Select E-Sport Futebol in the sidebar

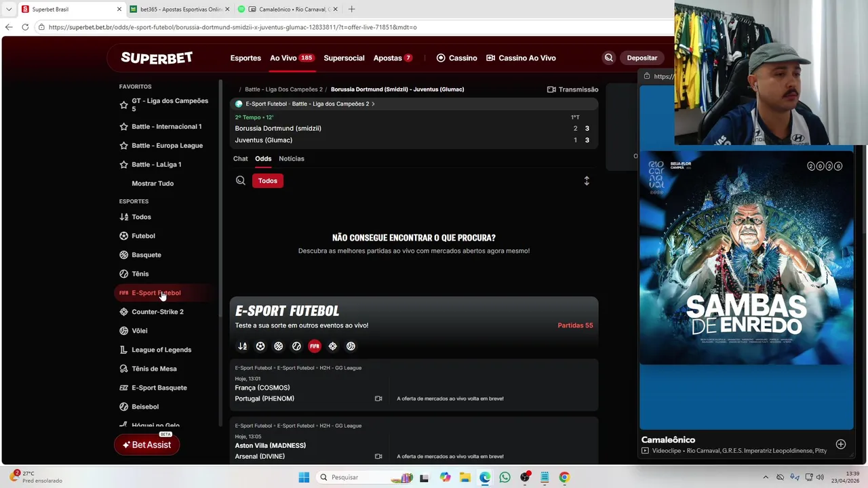point(156,293)
